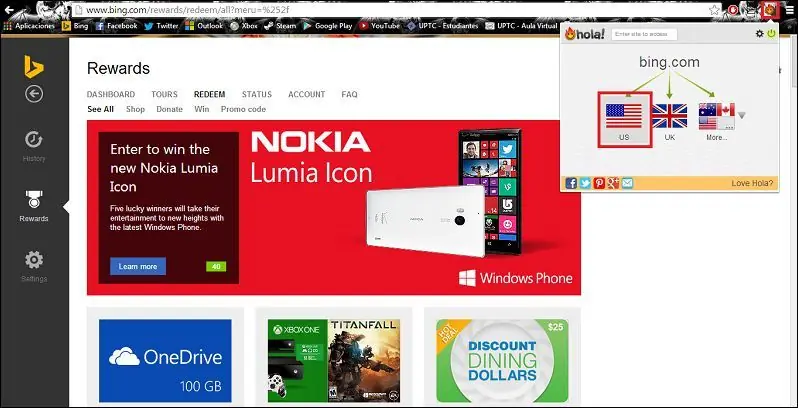
Task: Switch to the FAQ tab
Action: coord(350,94)
